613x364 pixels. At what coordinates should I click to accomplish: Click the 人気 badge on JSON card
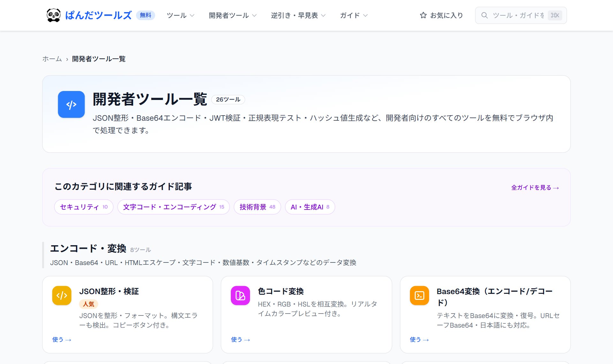pyautogui.click(x=88, y=304)
